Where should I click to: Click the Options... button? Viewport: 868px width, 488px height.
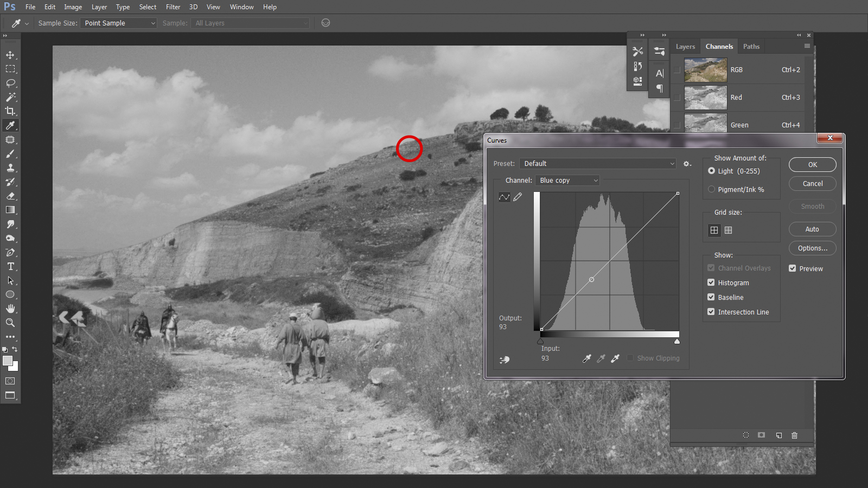[812, 248]
